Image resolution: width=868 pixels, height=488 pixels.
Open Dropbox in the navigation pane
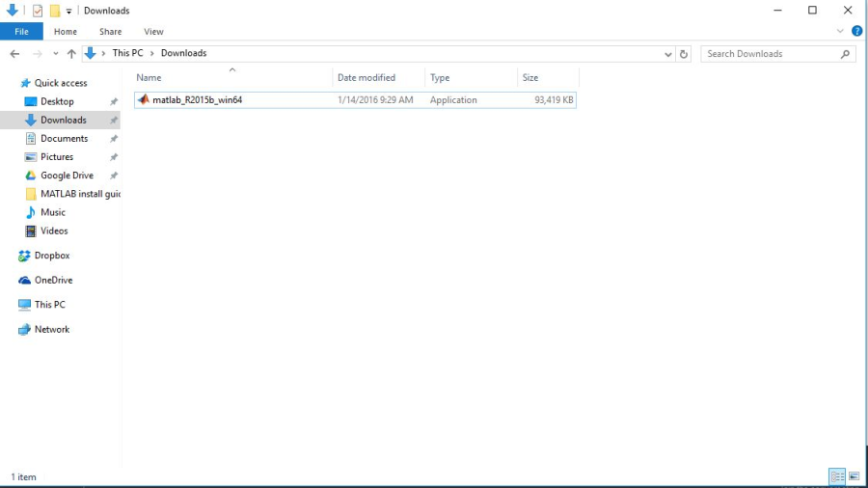click(x=52, y=256)
